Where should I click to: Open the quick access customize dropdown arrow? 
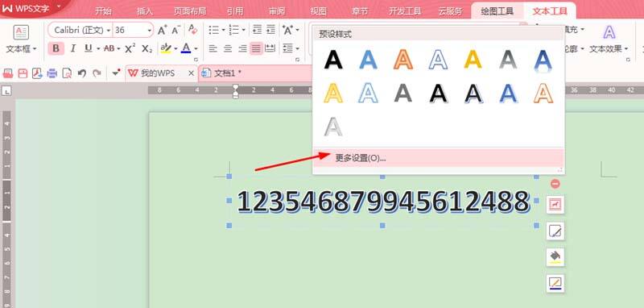pos(116,73)
